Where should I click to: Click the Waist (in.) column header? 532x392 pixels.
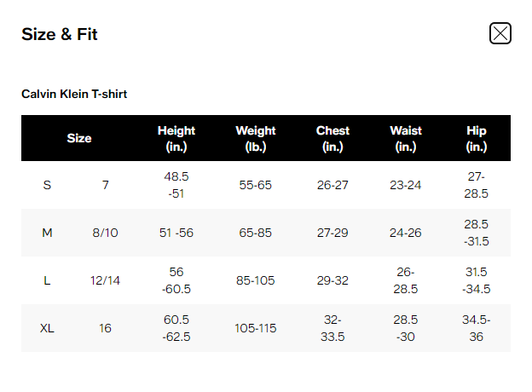point(406,138)
